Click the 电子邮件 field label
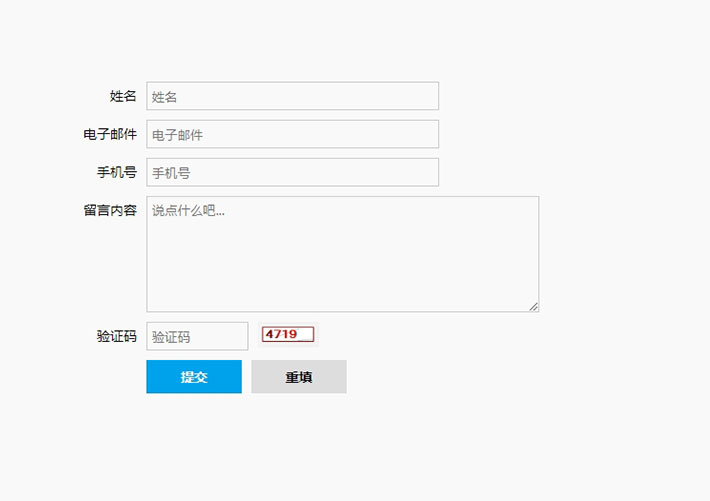710x501 pixels. pyautogui.click(x=110, y=134)
